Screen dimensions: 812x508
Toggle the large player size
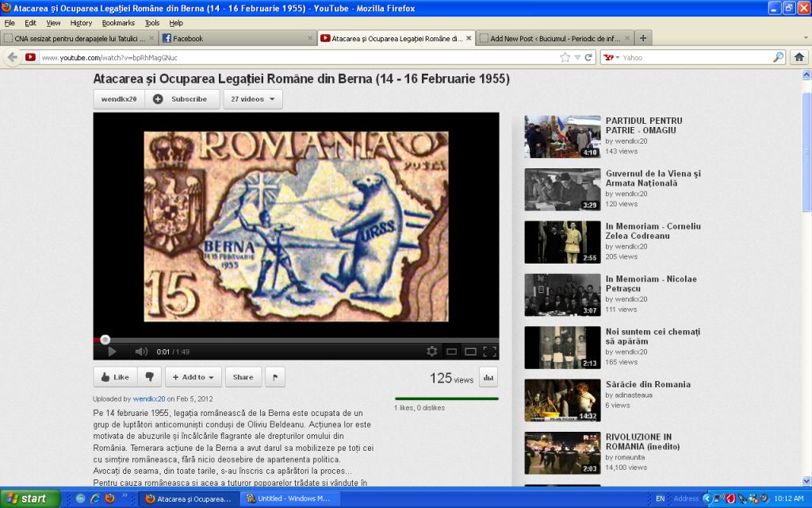point(470,352)
